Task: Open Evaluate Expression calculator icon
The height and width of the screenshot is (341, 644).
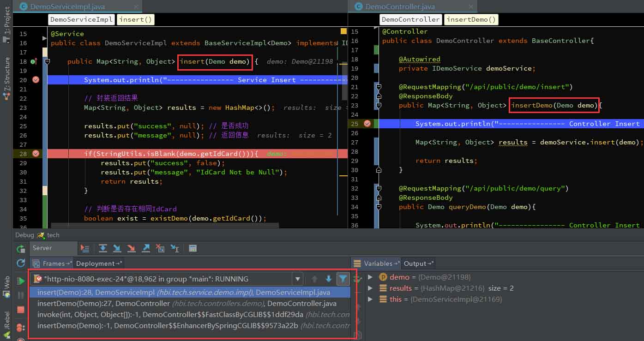Action: click(193, 248)
